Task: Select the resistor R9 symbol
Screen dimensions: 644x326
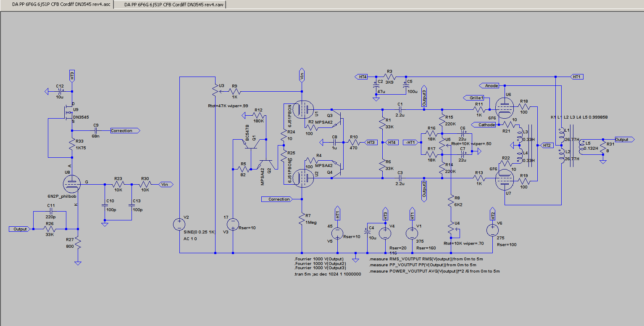Action: point(235,91)
